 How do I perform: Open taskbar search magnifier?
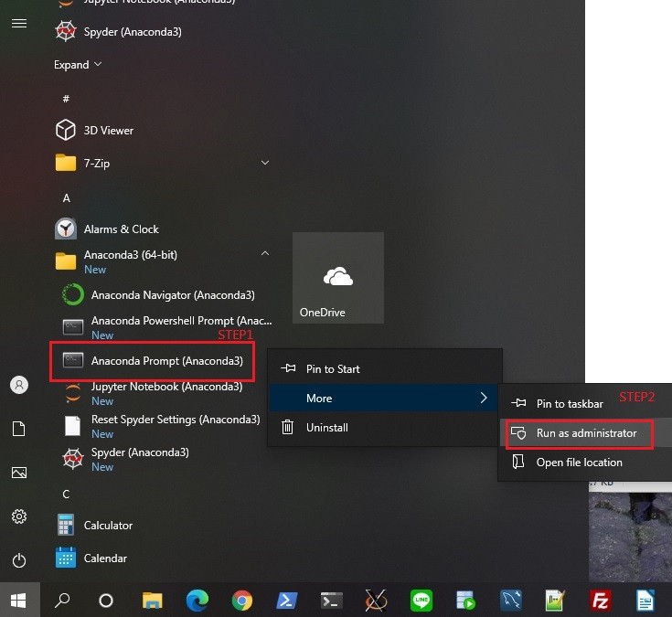[62, 601]
